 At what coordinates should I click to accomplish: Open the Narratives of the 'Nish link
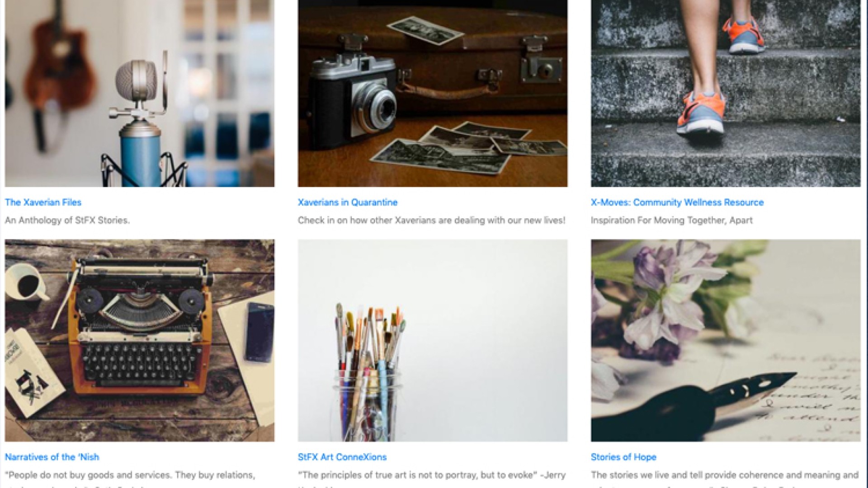click(x=52, y=457)
